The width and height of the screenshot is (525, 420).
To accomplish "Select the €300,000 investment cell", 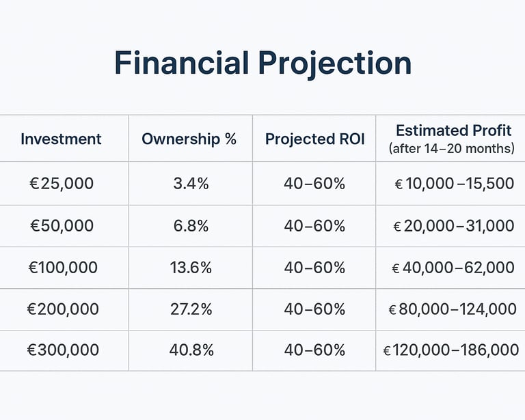I will (62, 350).
